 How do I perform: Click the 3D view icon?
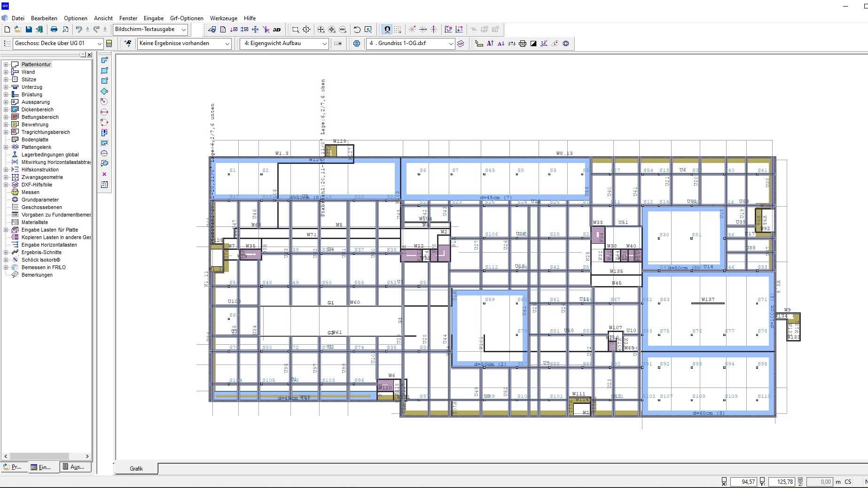point(277,30)
